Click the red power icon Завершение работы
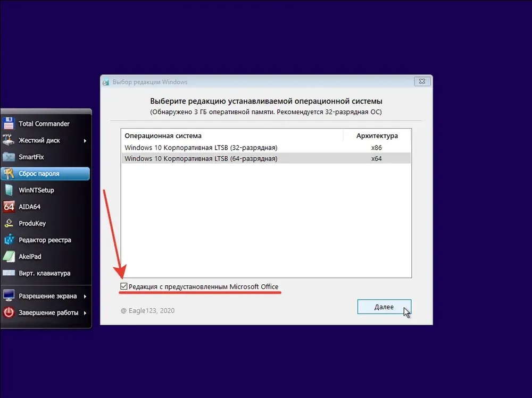532x398 pixels. coord(9,312)
